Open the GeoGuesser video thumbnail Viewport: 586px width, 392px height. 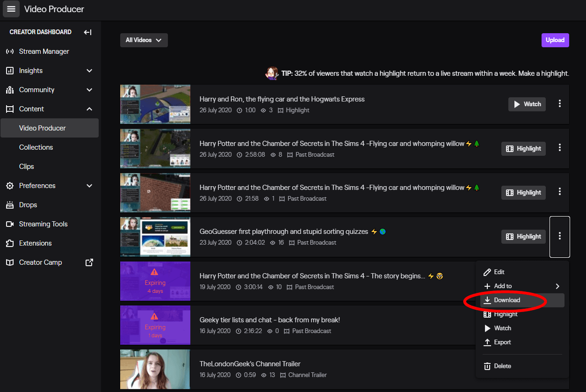155,237
